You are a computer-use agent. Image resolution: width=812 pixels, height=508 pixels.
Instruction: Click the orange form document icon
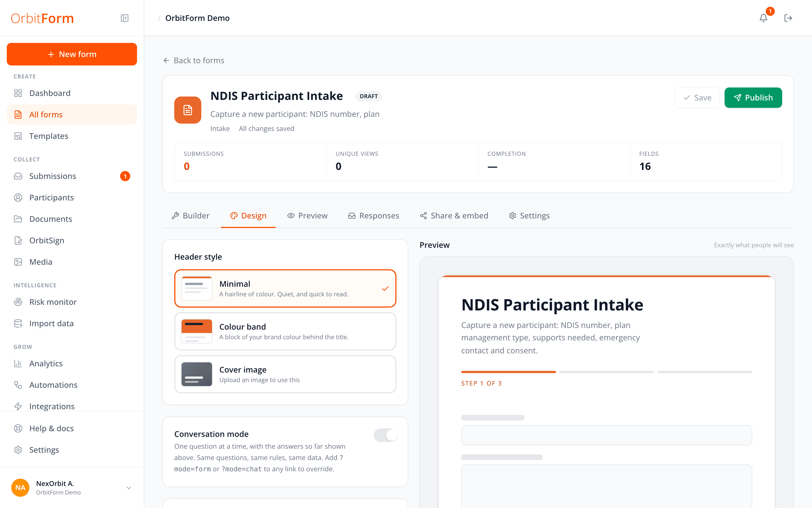pyautogui.click(x=187, y=110)
